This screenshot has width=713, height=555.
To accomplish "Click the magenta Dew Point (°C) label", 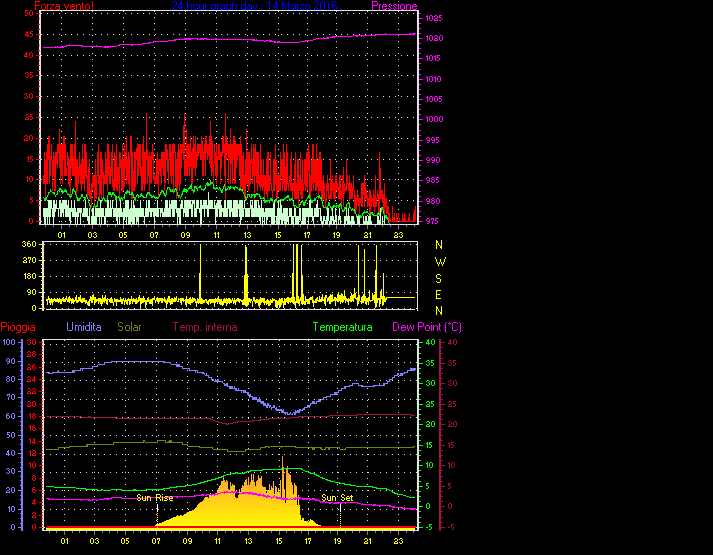I will [426, 327].
